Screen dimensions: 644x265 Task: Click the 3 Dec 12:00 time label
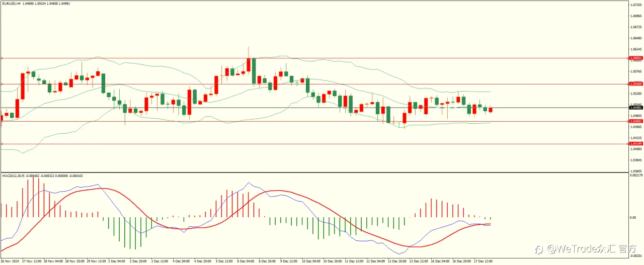click(x=159, y=261)
